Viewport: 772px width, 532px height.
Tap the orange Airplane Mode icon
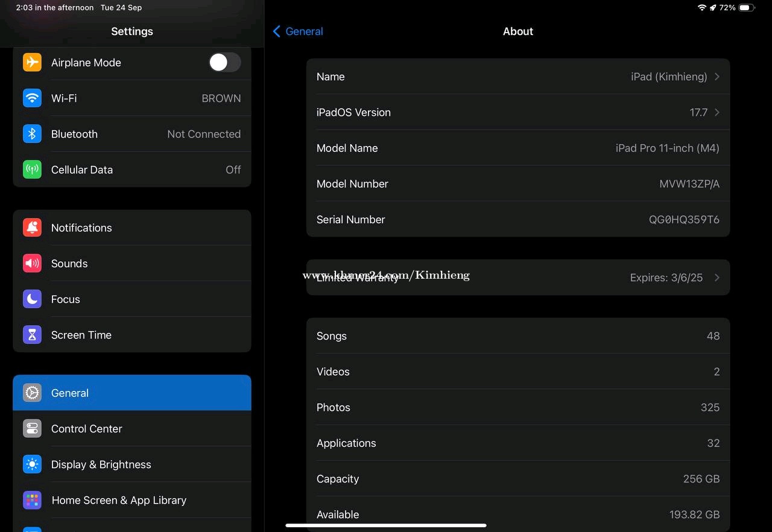click(x=33, y=63)
